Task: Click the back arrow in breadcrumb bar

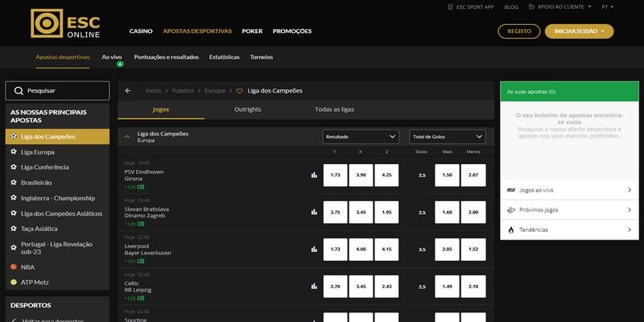Action: [128, 91]
